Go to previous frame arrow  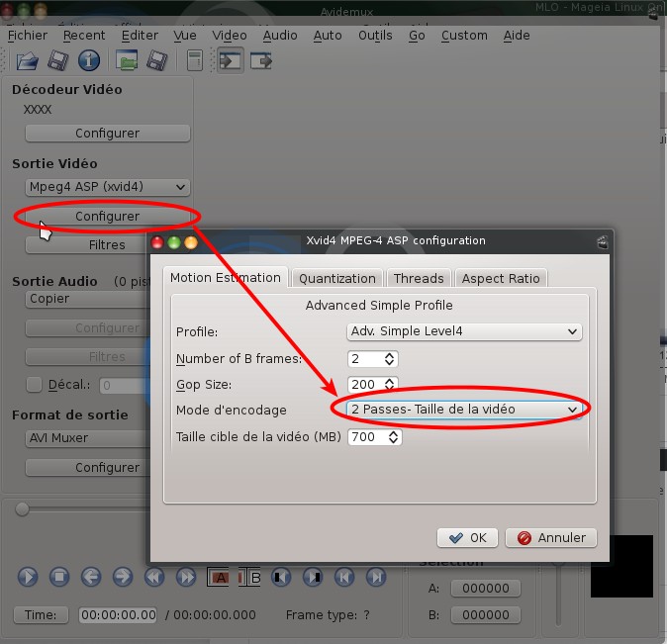coord(91,577)
